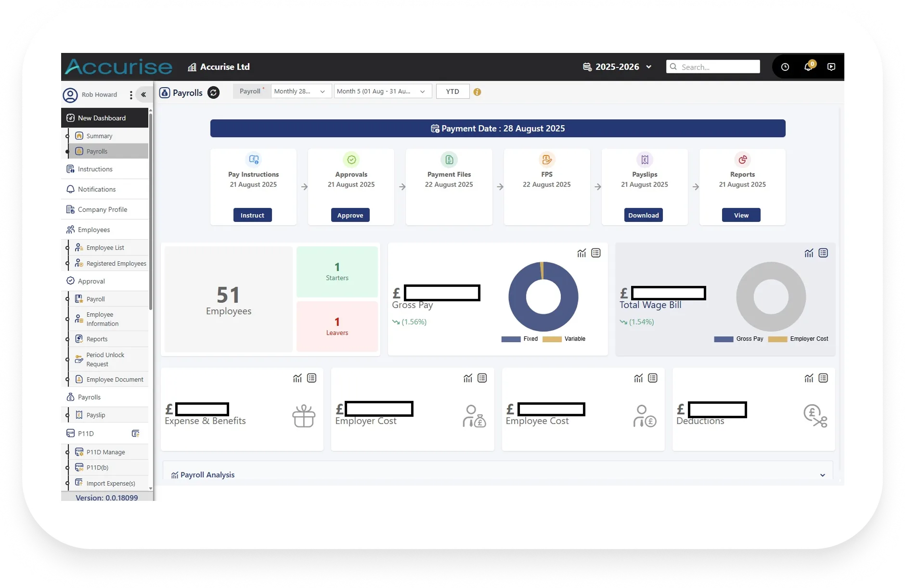Select Payrolls under New Dashboard

pyautogui.click(x=98, y=151)
